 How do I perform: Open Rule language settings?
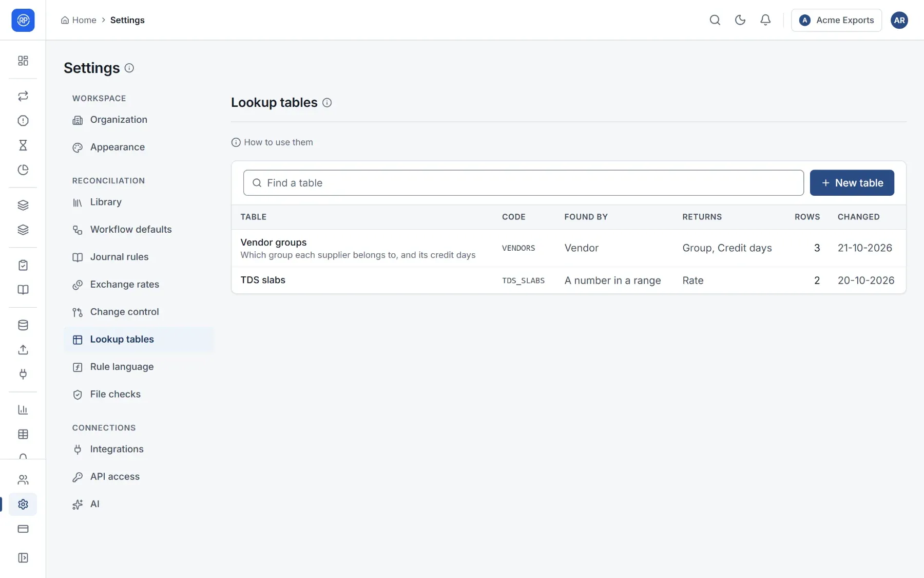(139, 367)
